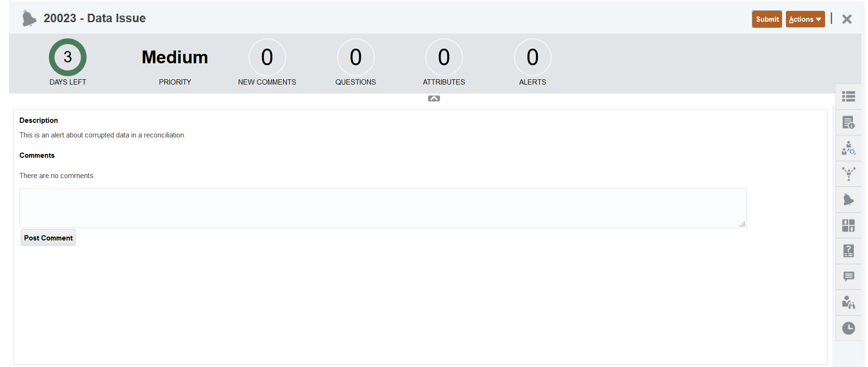Close the Data Issue alert dialog
The image size is (868, 367).
(847, 19)
